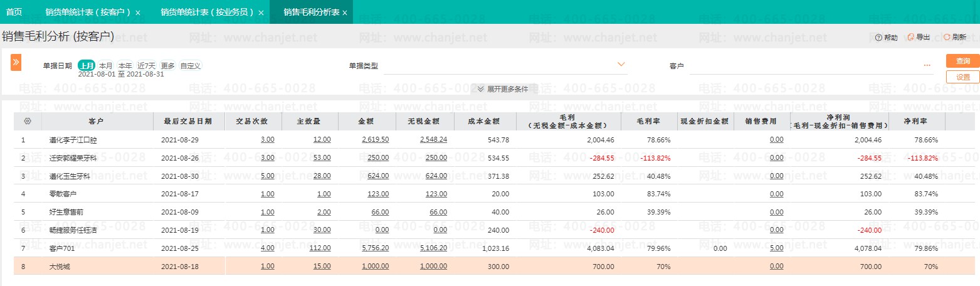Viewport: 980px width, 286px height.
Task: Expand 展开更多条件 filter section
Action: point(503,89)
